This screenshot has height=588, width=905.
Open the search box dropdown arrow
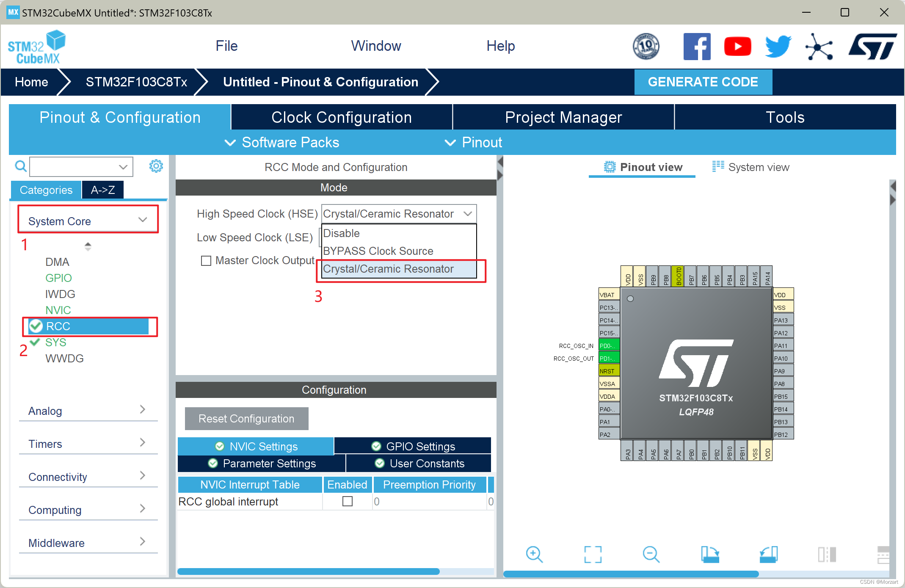[x=123, y=167]
